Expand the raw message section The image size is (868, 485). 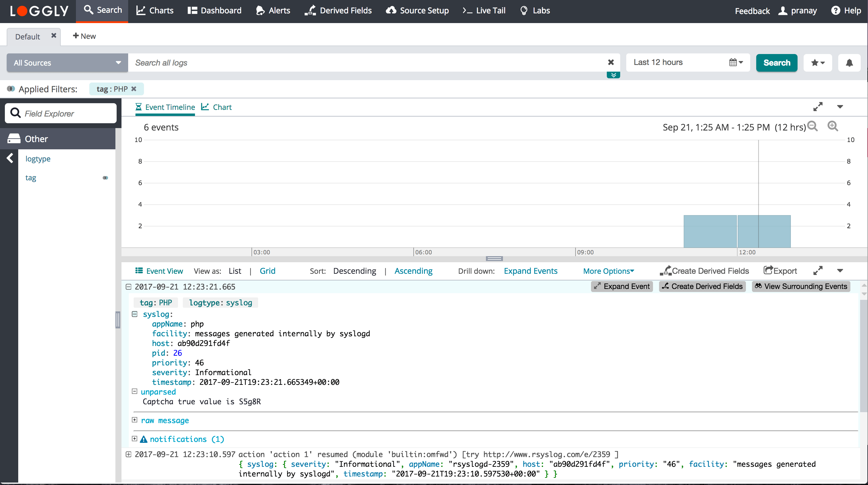[x=134, y=421]
